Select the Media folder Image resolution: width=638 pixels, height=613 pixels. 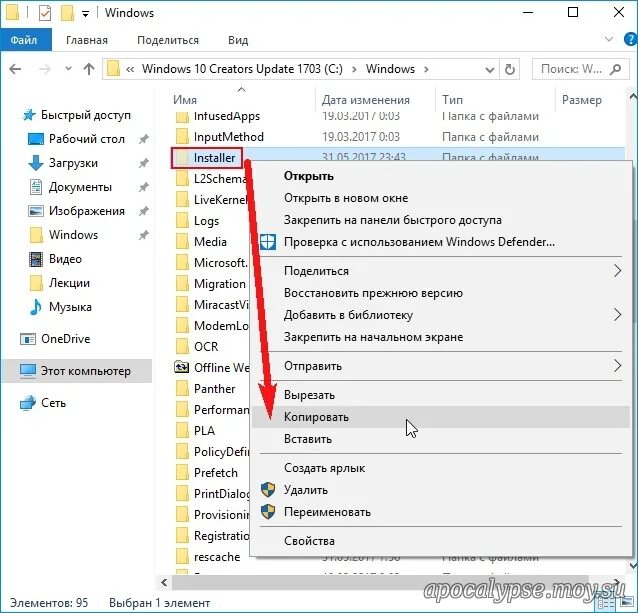[210, 242]
